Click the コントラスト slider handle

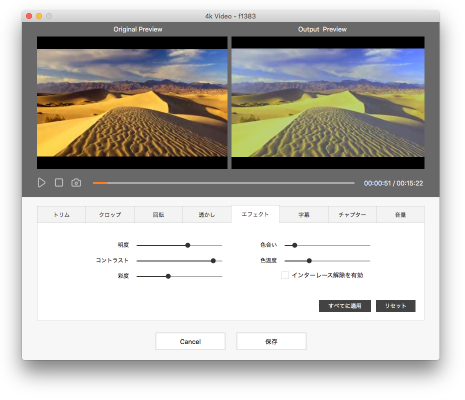click(x=213, y=261)
